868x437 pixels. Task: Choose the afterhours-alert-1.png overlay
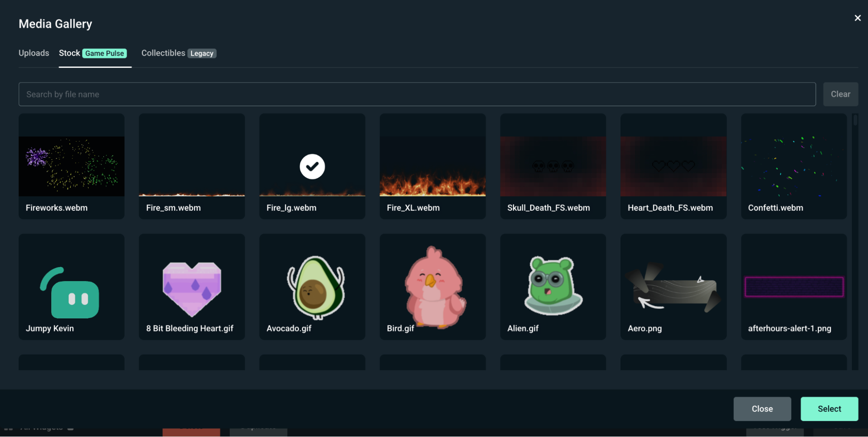(794, 287)
